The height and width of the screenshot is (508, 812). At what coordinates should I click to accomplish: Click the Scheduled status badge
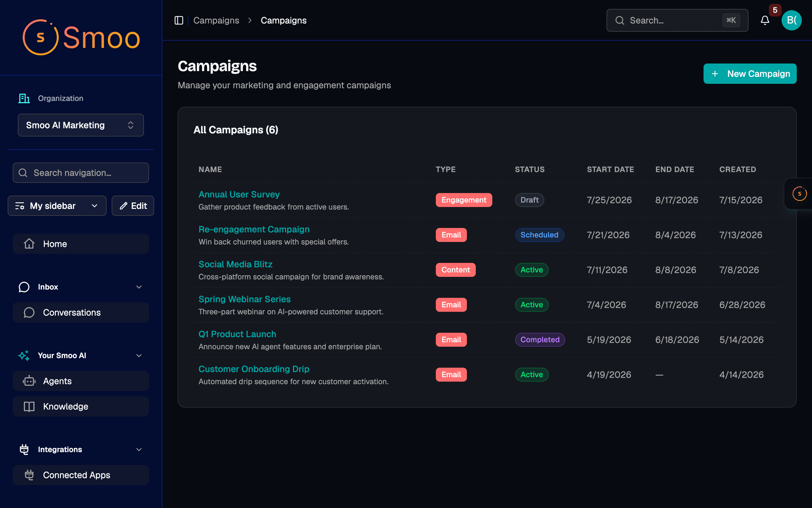(539, 235)
